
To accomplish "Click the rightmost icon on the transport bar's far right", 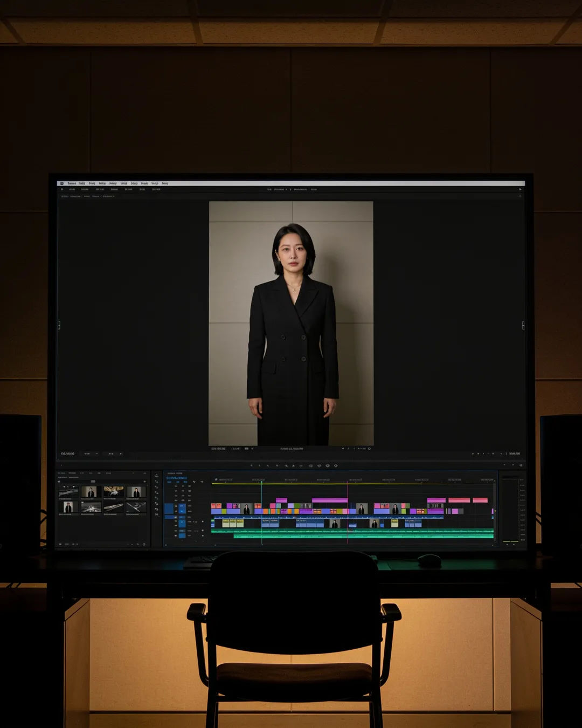I will point(521,465).
